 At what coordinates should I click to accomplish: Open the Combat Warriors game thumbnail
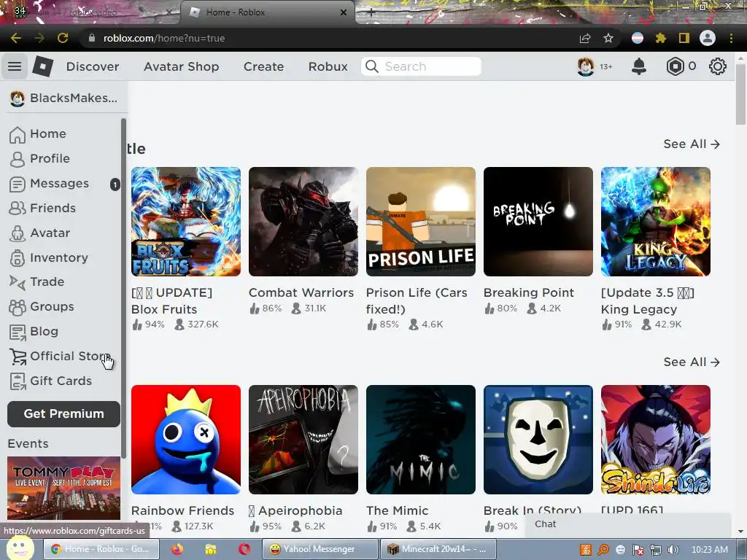point(303,222)
